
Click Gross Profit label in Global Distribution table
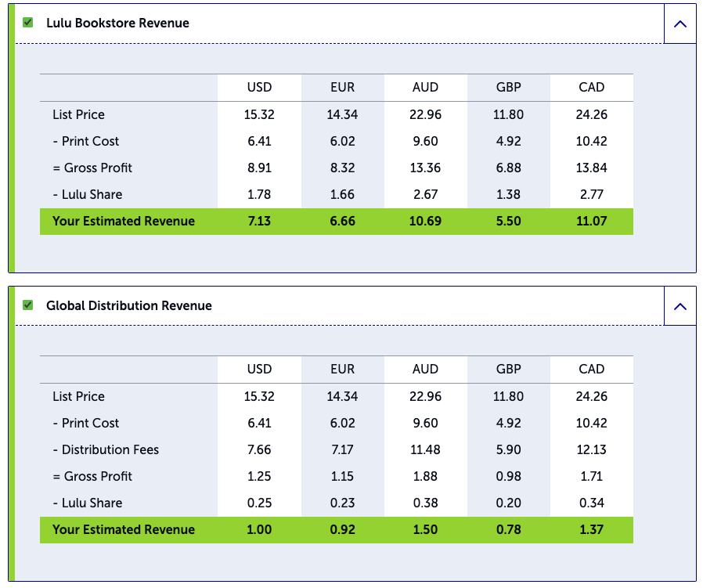92,476
